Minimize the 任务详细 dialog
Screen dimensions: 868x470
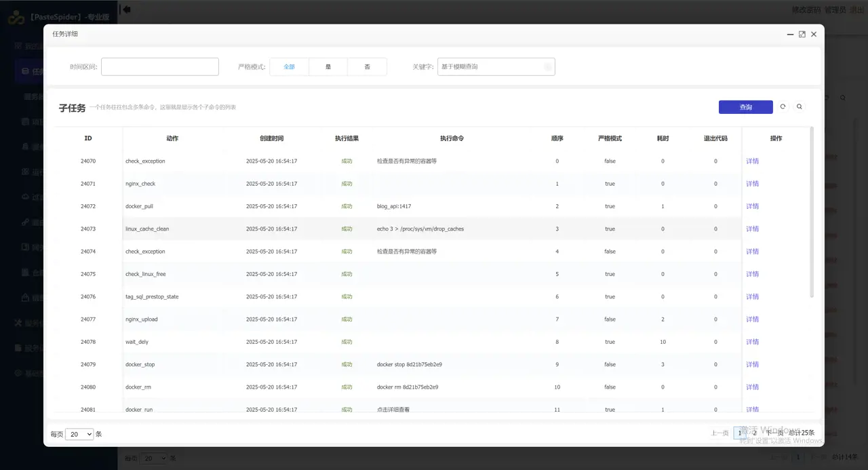(791, 34)
